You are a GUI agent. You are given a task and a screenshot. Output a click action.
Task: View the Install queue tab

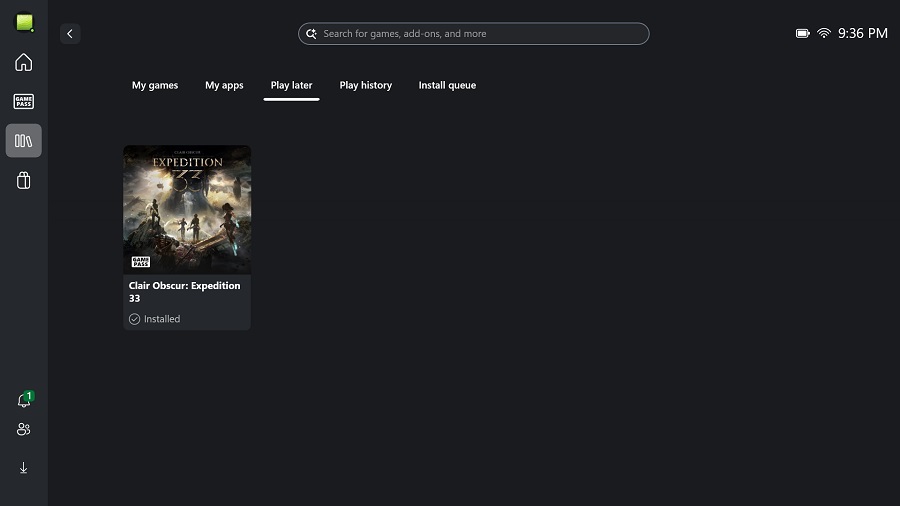[447, 86]
